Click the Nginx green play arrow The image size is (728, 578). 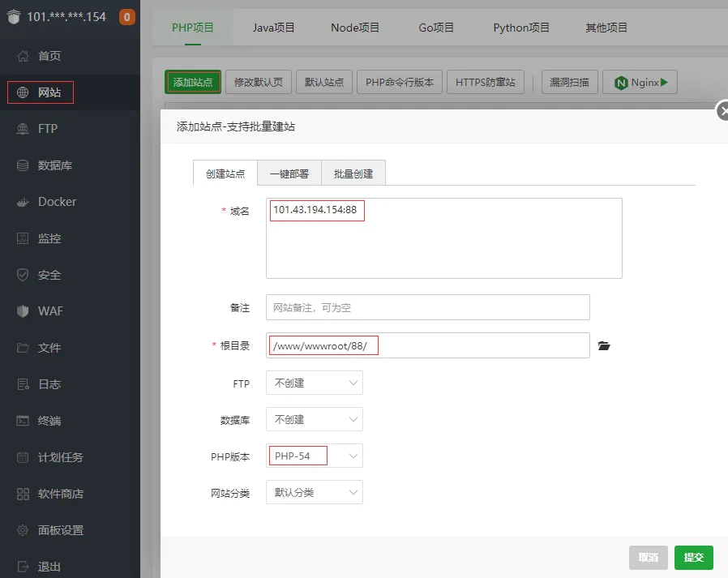tap(664, 83)
